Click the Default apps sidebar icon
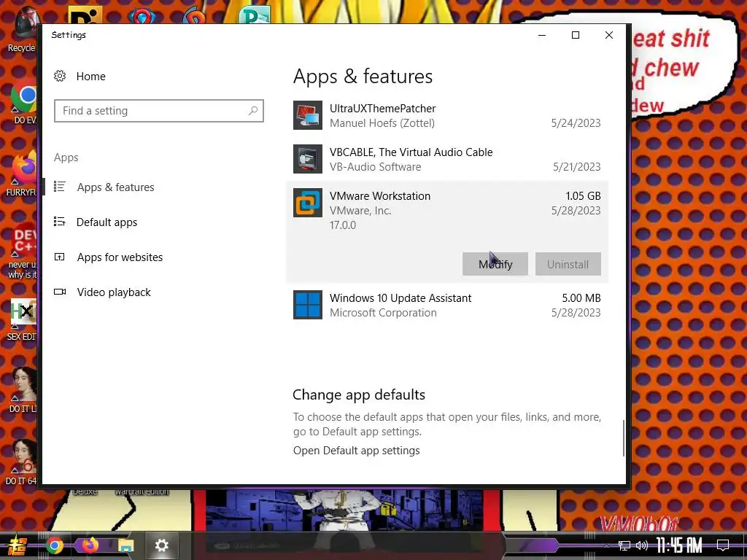The height and width of the screenshot is (560, 747). pyautogui.click(x=60, y=222)
